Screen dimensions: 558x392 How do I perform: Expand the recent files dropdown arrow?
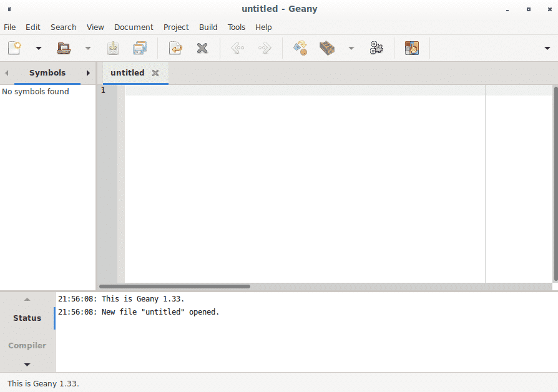click(x=88, y=48)
